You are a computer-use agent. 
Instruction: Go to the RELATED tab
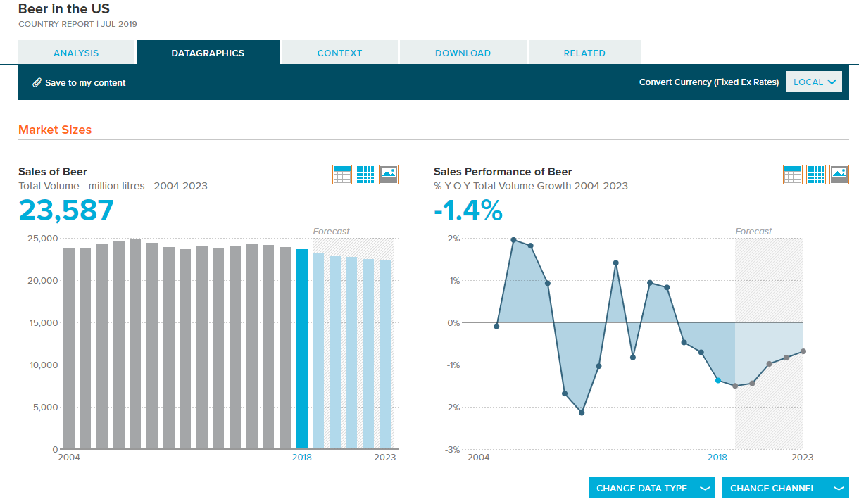pos(584,53)
